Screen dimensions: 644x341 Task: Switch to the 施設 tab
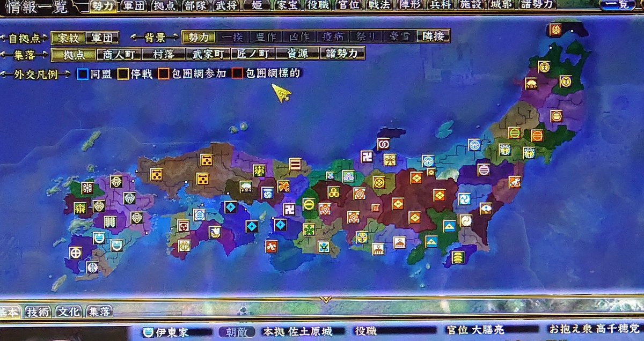pyautogui.click(x=472, y=5)
